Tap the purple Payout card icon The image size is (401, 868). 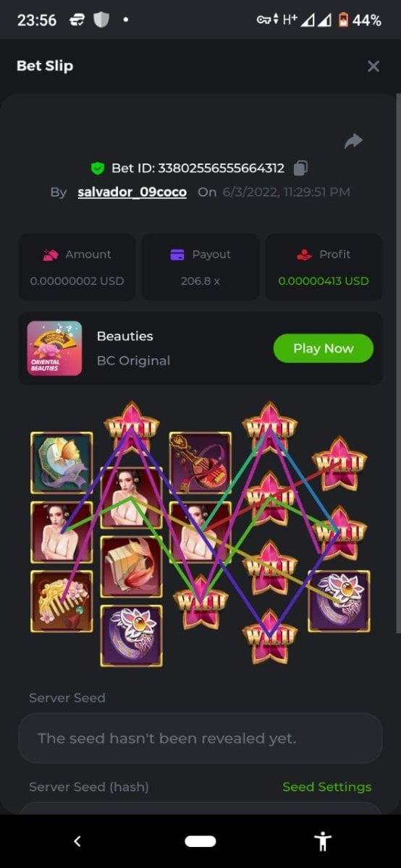click(177, 255)
